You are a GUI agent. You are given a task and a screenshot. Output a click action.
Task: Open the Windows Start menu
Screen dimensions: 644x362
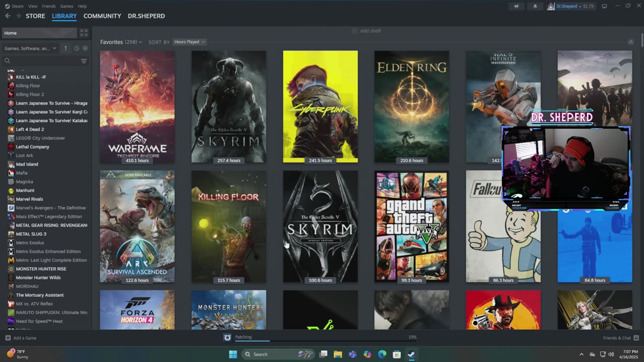[233, 354]
